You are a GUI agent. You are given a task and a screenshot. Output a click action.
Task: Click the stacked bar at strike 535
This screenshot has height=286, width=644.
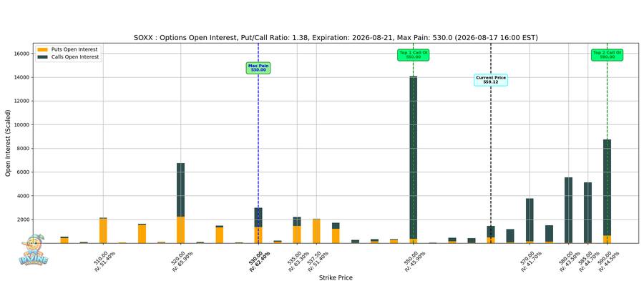[x=297, y=230]
